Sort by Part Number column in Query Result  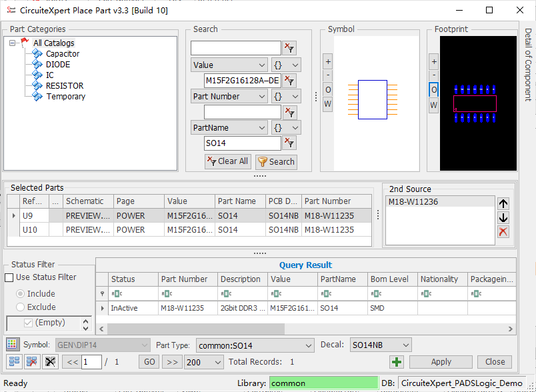pos(188,279)
